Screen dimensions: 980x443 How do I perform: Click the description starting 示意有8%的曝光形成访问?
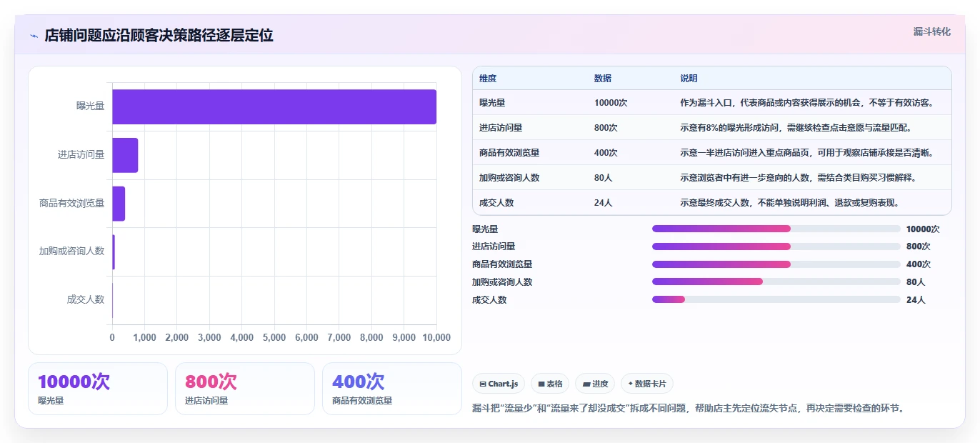795,128
